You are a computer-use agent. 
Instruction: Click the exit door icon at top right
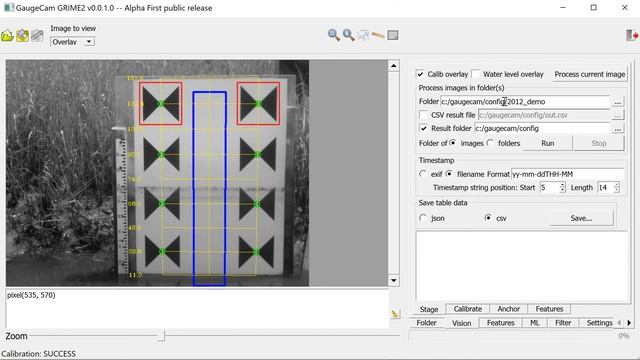click(632, 35)
